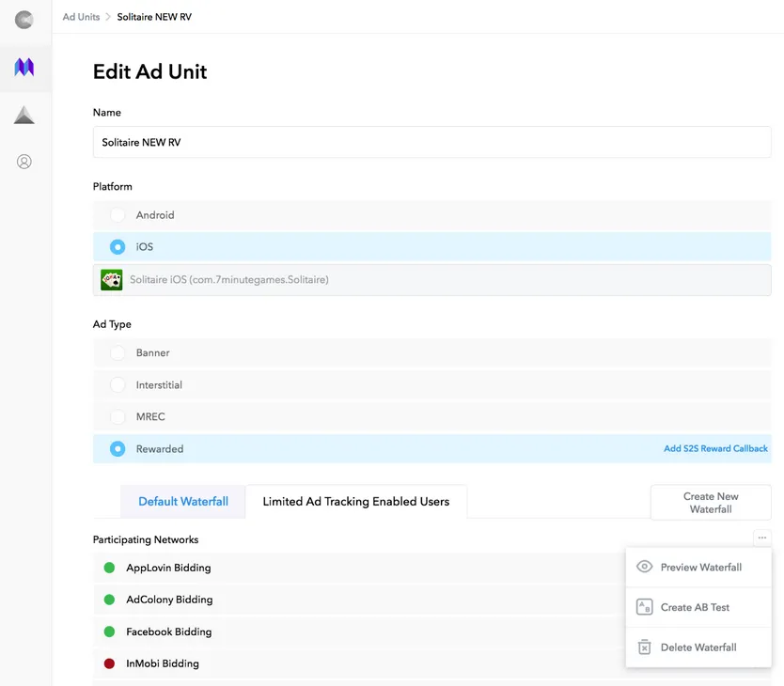
Task: Open the Add S2S Reward Callback link
Action: [715, 448]
